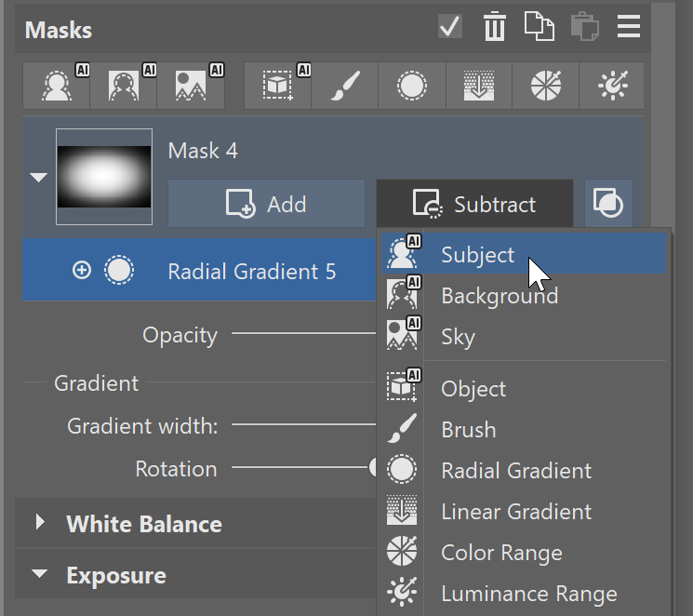Click the Mask 4 preview thumbnail
Image resolution: width=693 pixels, height=616 pixels.
pos(104,177)
